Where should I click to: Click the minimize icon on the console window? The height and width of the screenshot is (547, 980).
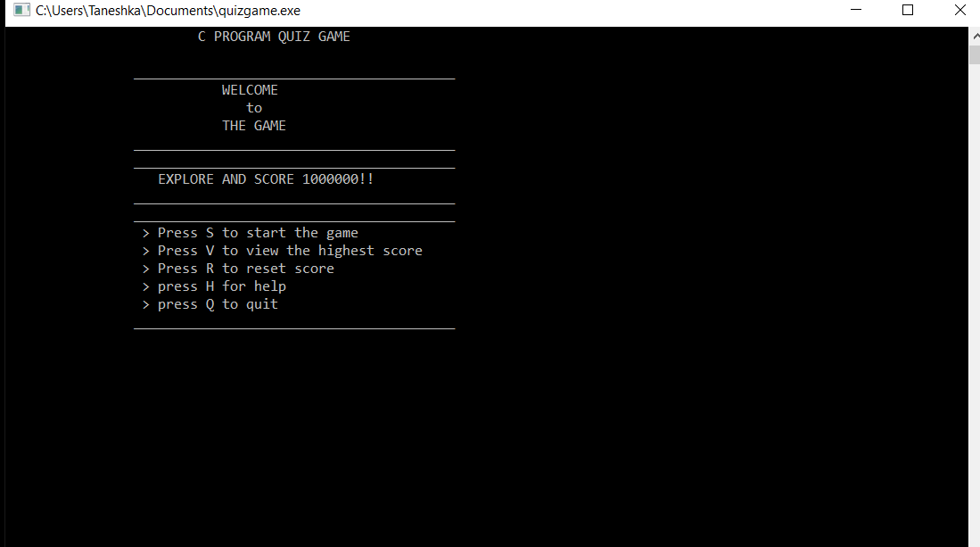point(855,10)
